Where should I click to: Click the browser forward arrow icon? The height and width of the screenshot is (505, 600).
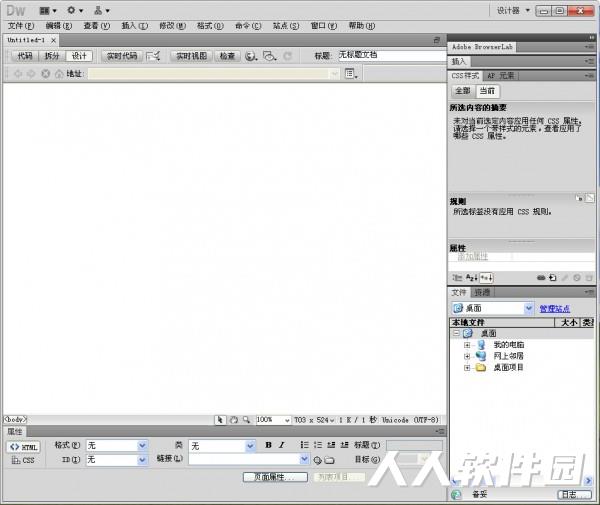[x=31, y=73]
